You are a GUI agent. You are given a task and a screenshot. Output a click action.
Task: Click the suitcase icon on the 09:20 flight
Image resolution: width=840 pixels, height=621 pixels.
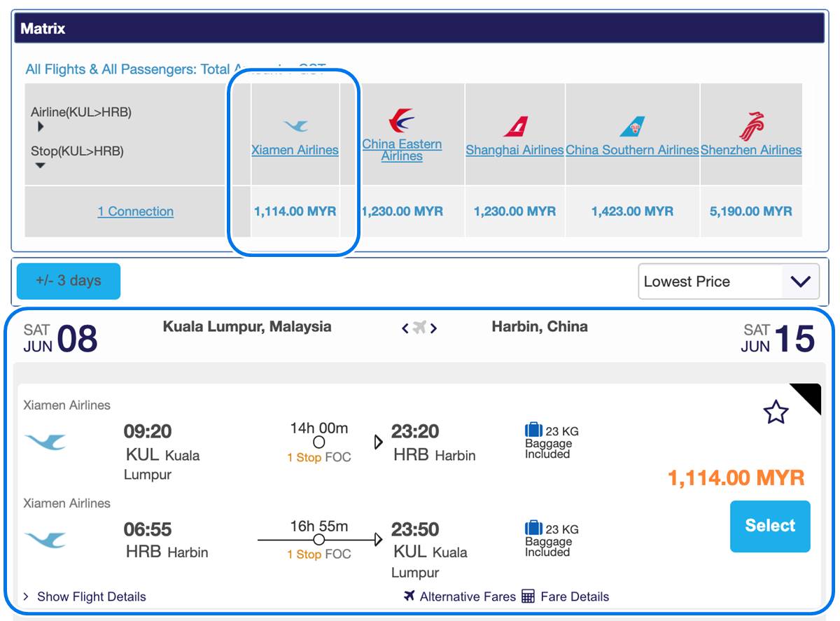coord(533,431)
